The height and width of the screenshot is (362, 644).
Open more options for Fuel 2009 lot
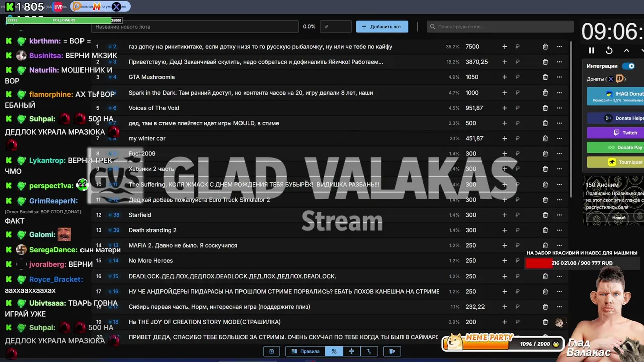[559, 154]
